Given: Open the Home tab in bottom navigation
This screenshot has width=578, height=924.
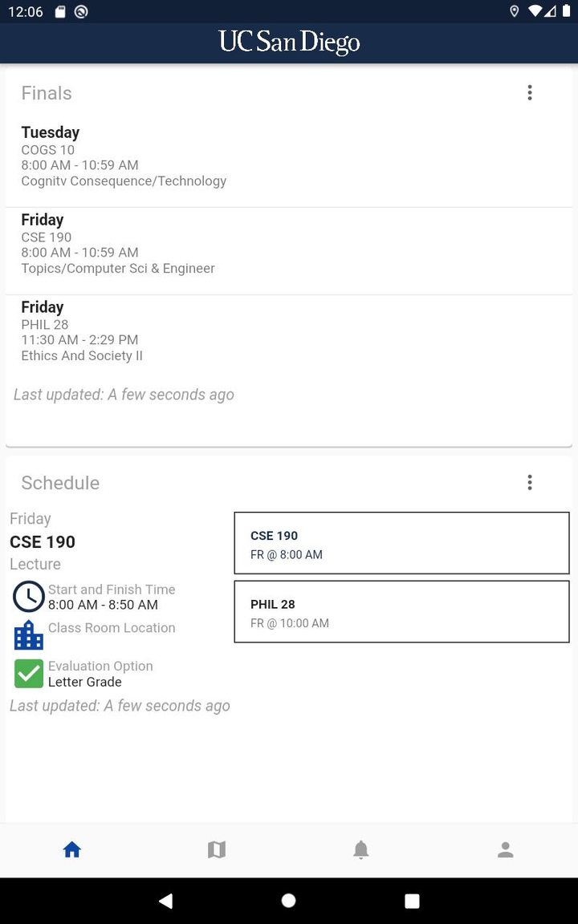Looking at the screenshot, I should tap(72, 849).
